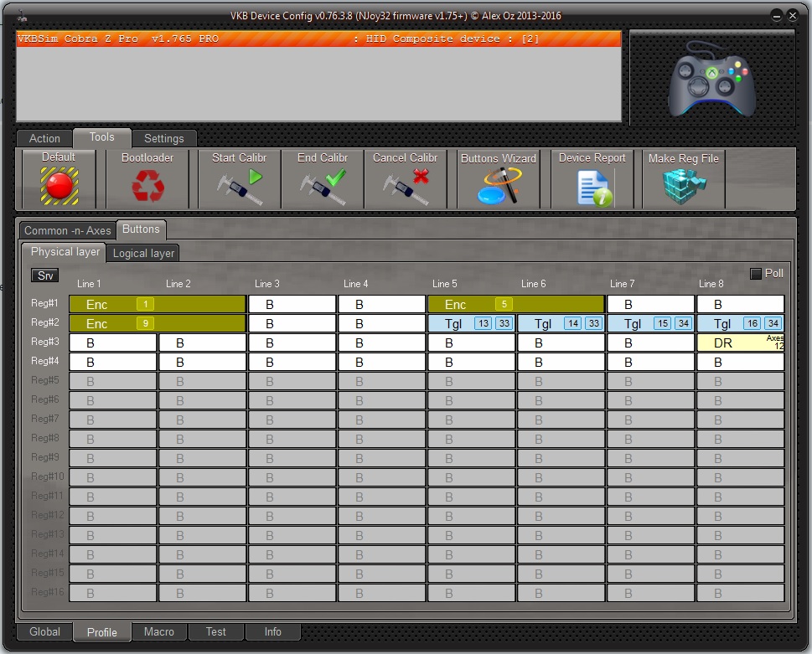Launch the Buttons Wizard tool
Viewport: 812px width, 654px height.
coord(499,186)
